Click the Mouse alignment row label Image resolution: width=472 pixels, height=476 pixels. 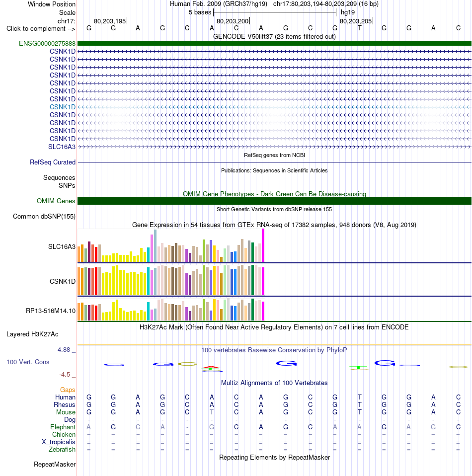click(66, 412)
